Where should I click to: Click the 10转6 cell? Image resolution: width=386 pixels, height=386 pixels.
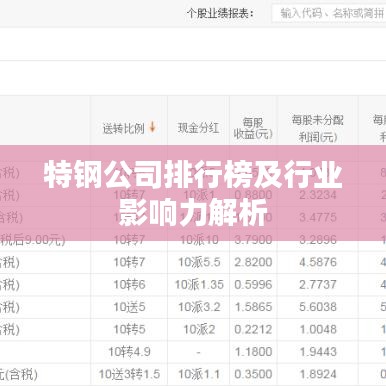click(x=129, y=285)
